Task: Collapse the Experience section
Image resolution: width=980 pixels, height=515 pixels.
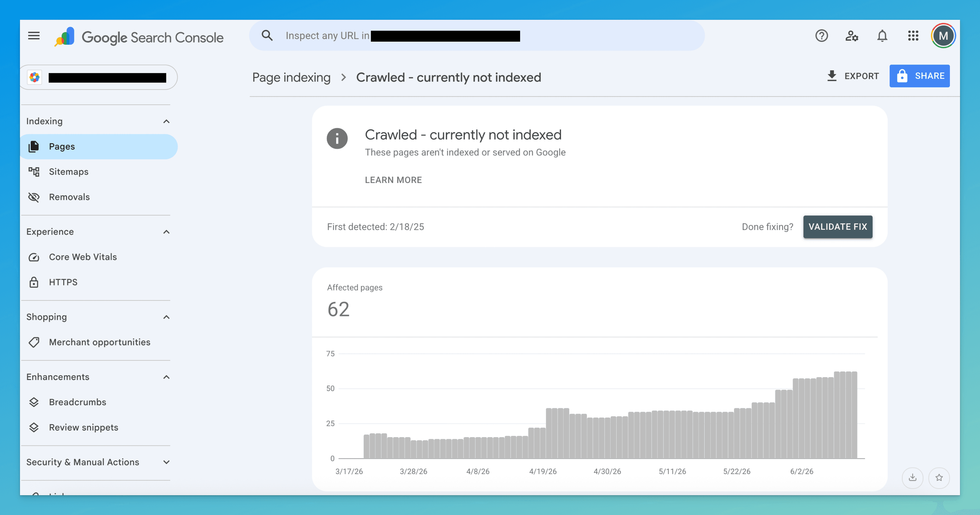Action: pos(166,232)
